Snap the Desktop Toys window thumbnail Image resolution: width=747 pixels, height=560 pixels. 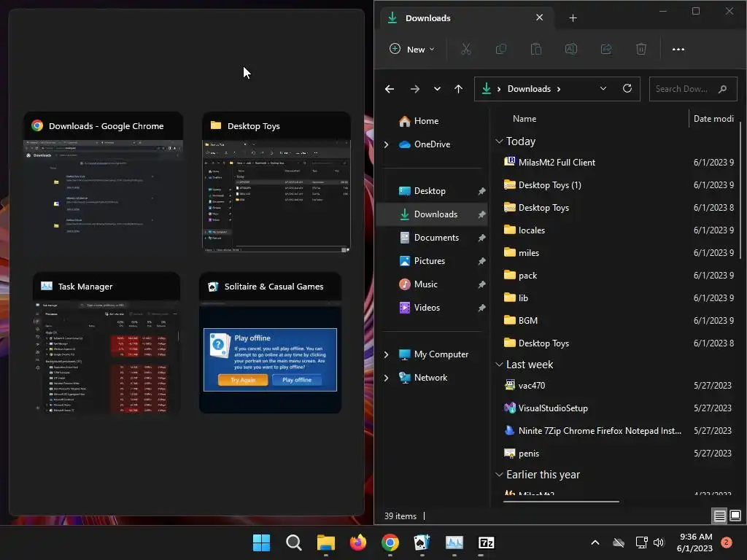(276, 183)
